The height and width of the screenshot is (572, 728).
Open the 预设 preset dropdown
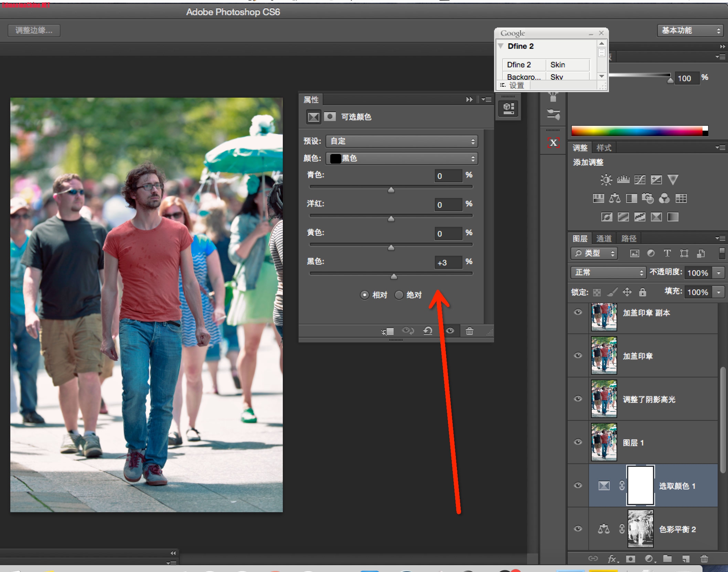pos(402,141)
